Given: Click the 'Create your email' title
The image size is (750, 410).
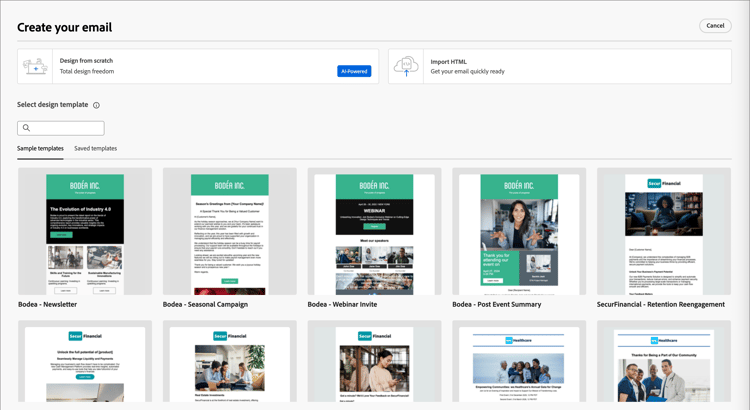Looking at the screenshot, I should (65, 27).
